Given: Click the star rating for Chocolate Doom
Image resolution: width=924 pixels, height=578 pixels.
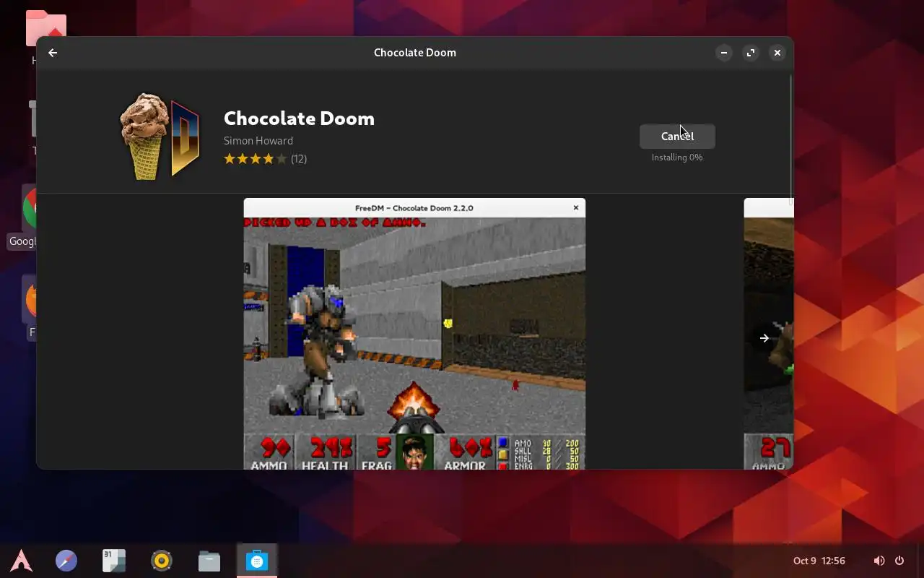Looking at the screenshot, I should tap(255, 159).
